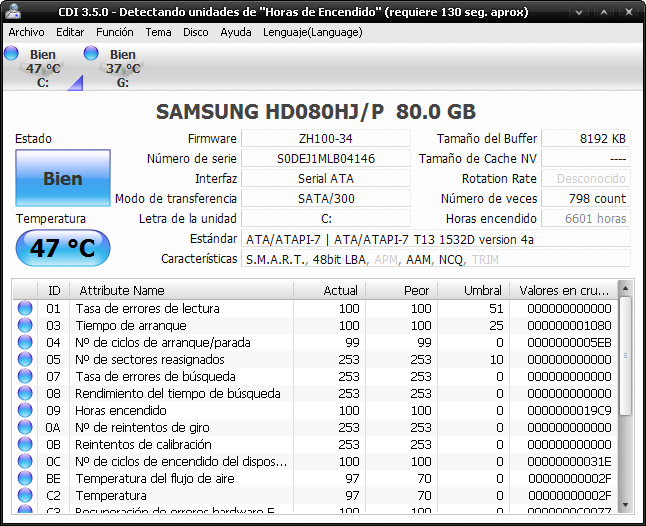Open the Disco menu
This screenshot has height=526, width=646.
[x=196, y=32]
